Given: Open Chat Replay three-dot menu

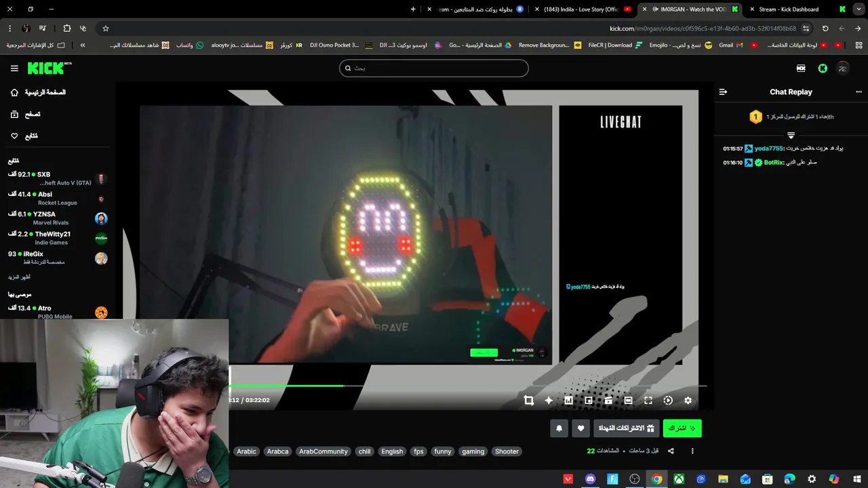Looking at the screenshot, I should tap(859, 92).
